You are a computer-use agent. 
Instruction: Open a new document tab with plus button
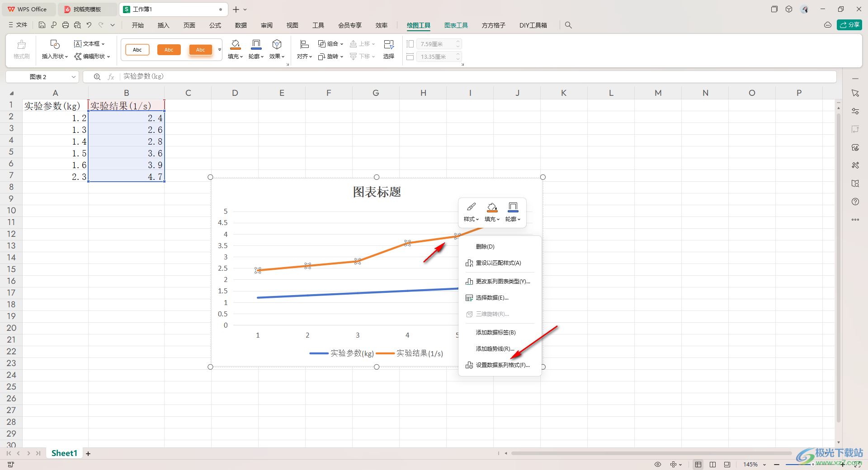click(236, 9)
